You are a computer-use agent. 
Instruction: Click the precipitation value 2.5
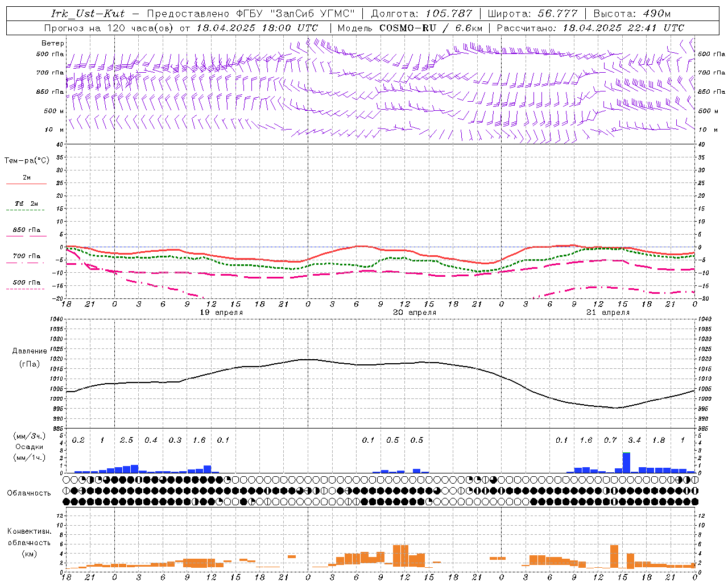point(126,440)
